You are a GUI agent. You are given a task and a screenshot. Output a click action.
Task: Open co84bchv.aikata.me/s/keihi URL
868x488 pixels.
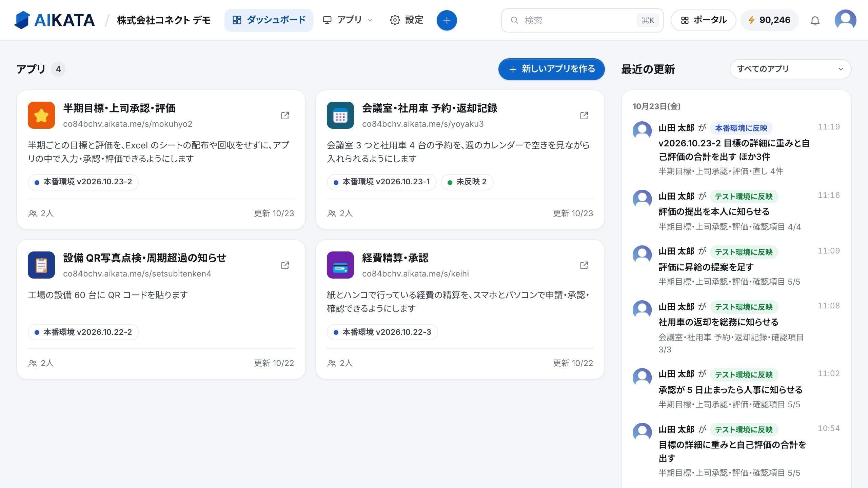tap(415, 274)
